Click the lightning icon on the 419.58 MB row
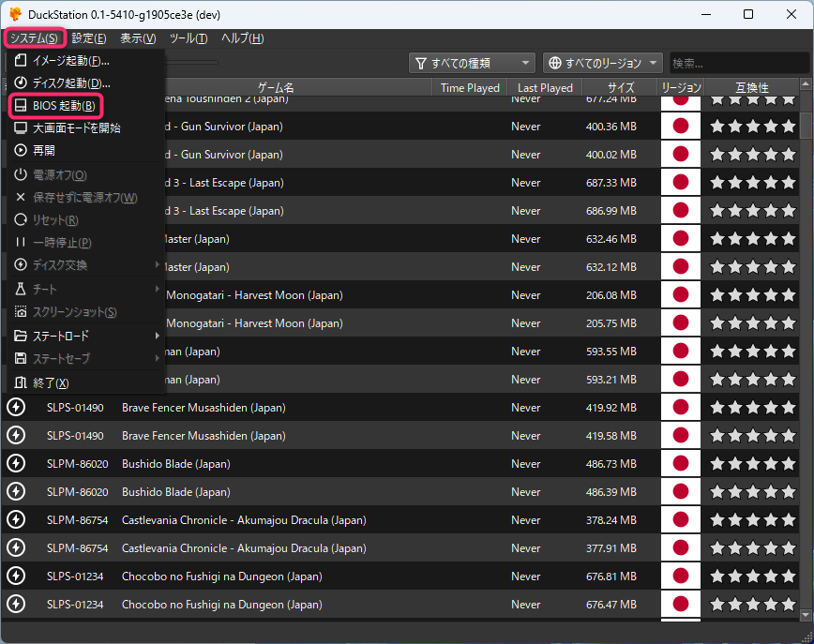Screen dimensions: 814x644 point(16,435)
